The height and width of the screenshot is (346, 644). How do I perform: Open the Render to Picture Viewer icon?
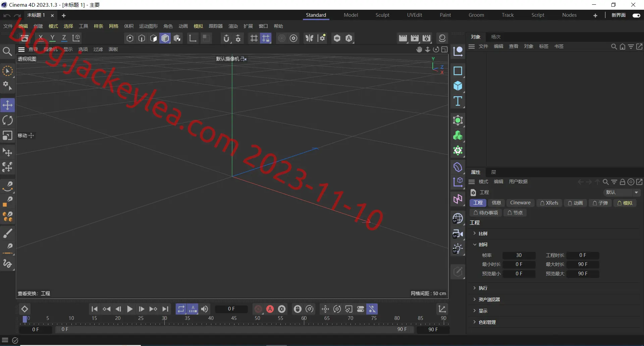click(415, 38)
